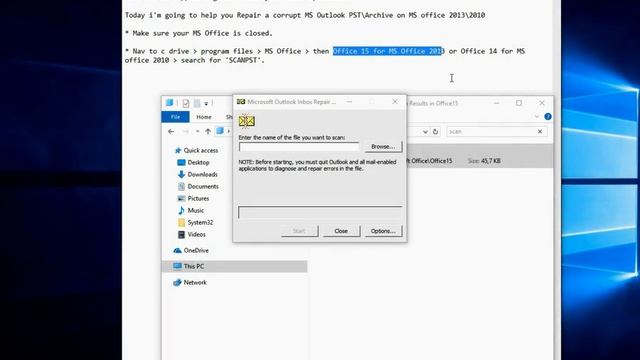Click Explorer window icon in title bar
The height and width of the screenshot is (360, 640).
169,103
